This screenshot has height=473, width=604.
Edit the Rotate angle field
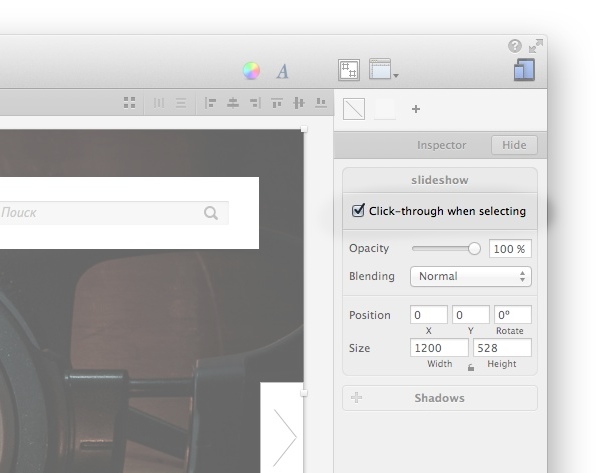click(x=513, y=315)
